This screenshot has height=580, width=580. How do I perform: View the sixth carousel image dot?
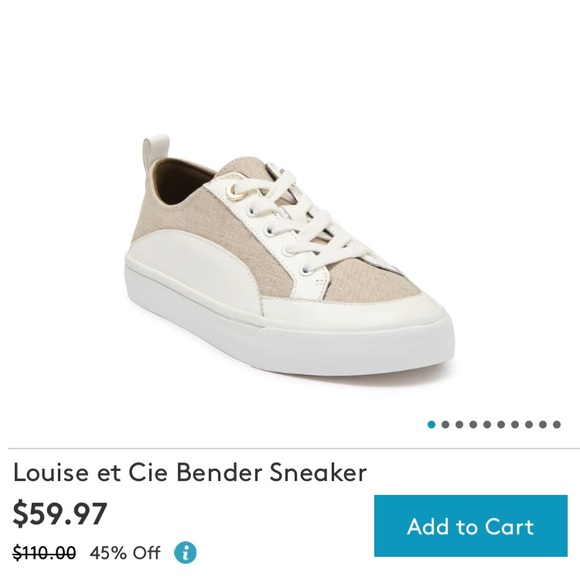click(501, 424)
